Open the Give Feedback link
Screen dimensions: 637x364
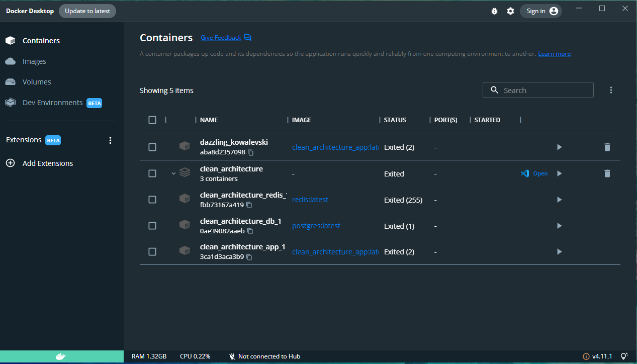pos(226,38)
